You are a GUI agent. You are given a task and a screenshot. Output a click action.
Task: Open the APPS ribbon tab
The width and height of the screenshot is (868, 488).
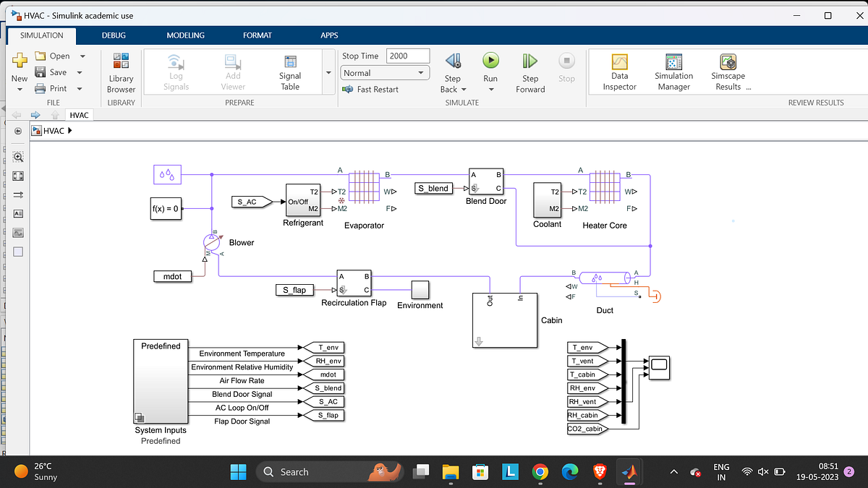coord(329,35)
